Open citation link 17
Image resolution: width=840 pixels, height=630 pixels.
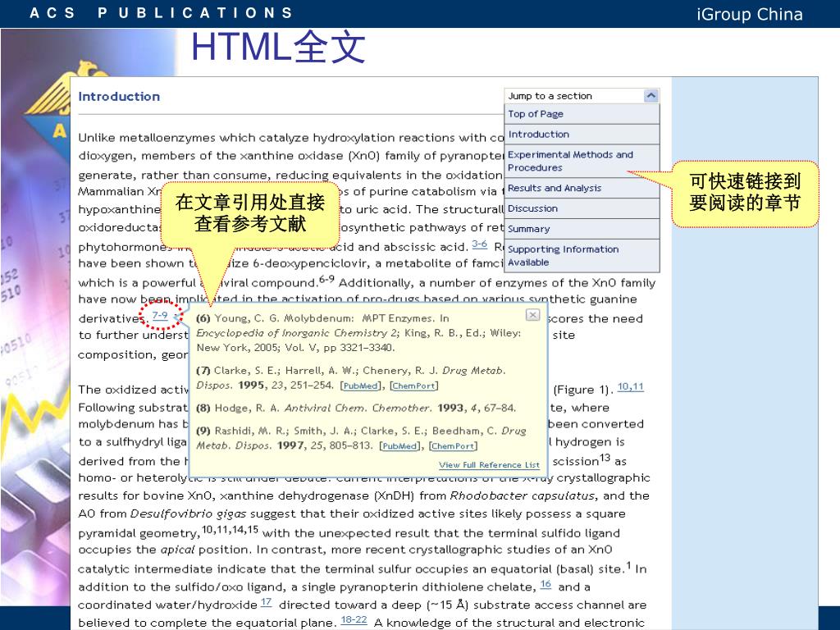(x=267, y=603)
